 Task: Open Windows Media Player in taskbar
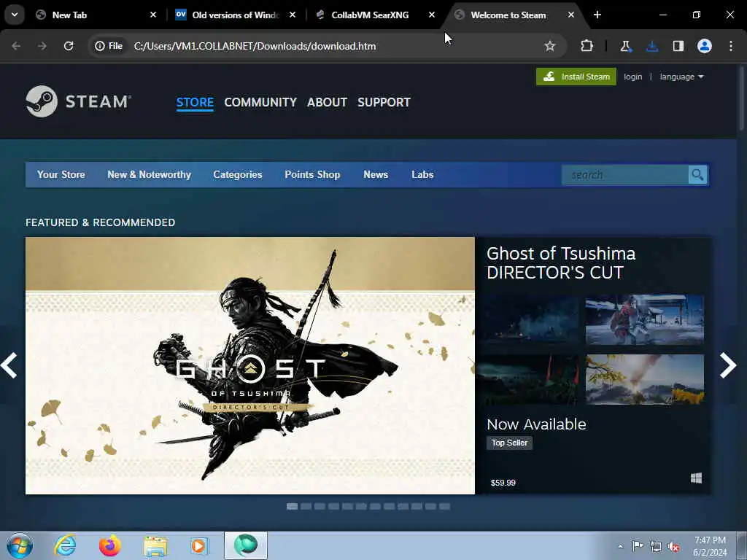click(200, 546)
